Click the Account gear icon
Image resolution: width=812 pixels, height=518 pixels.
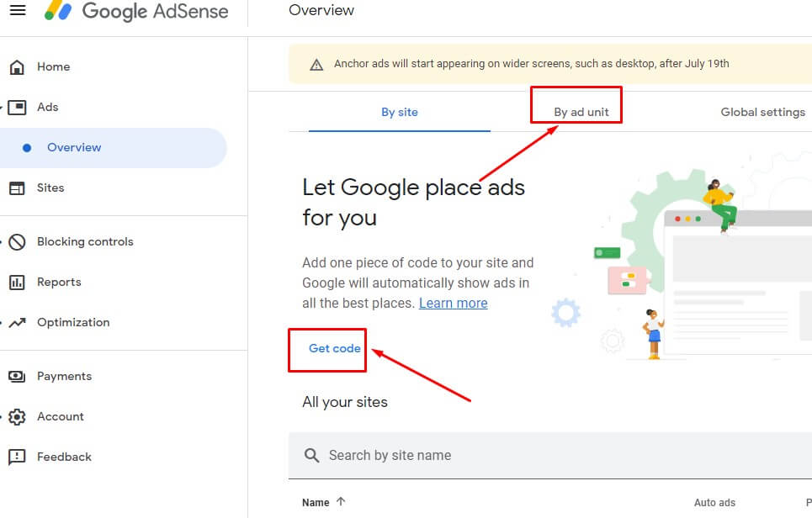17,416
